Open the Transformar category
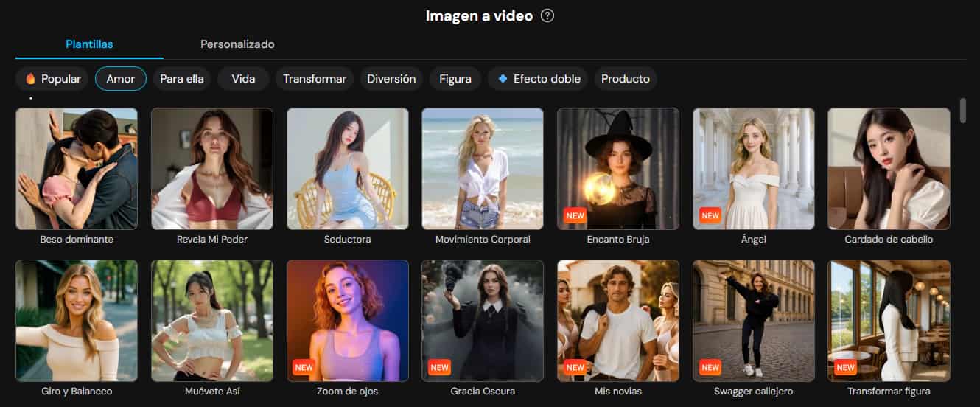This screenshot has width=980, height=407. (315, 79)
